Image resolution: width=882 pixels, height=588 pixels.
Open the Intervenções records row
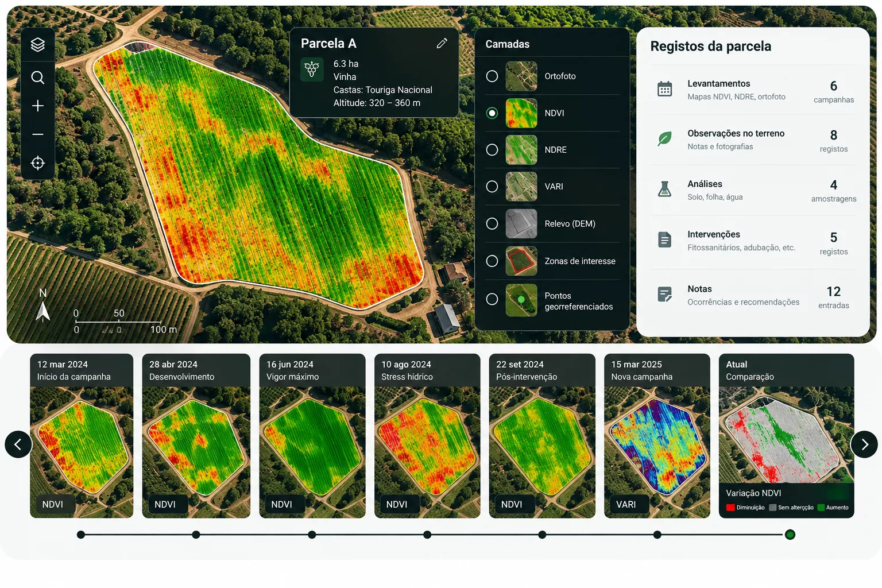[x=753, y=241]
